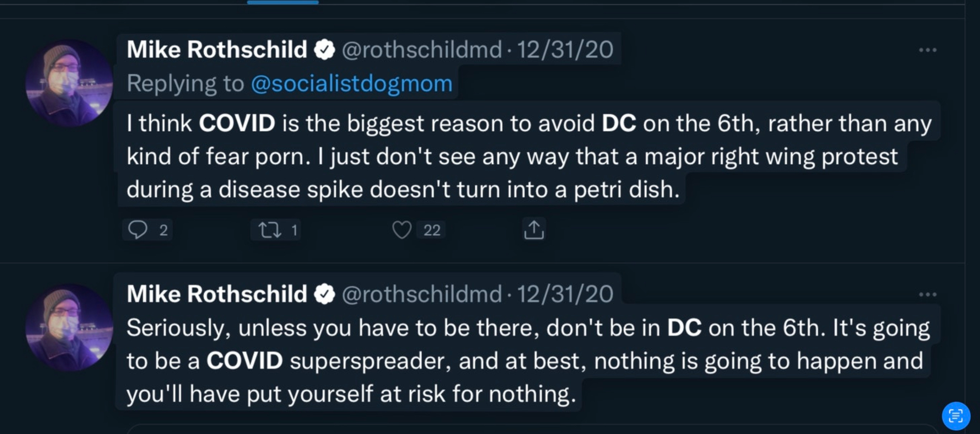Click the Mike Rothschild name on the second tweet
Viewport: 980px width, 434px height.
point(217,294)
